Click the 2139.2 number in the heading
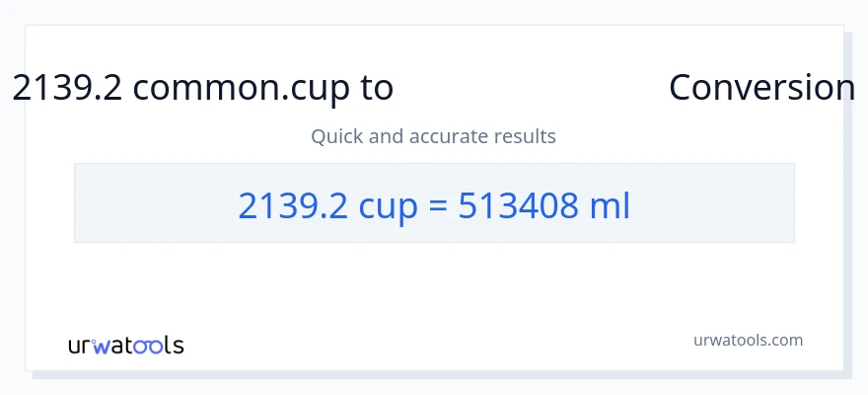This screenshot has width=868, height=395. [x=67, y=88]
